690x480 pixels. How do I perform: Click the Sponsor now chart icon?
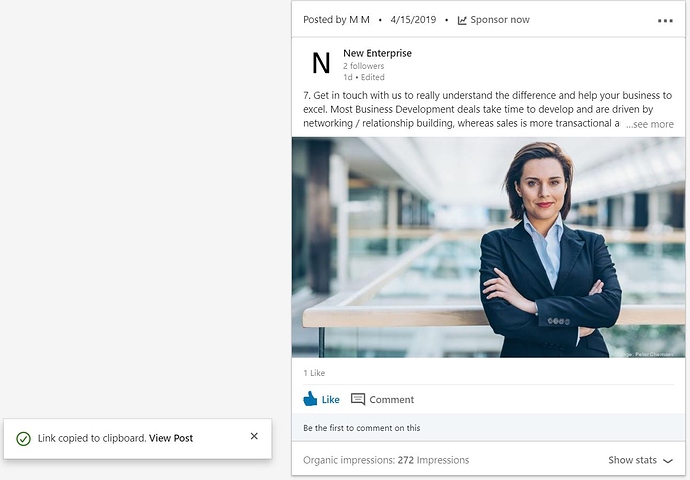(x=462, y=20)
